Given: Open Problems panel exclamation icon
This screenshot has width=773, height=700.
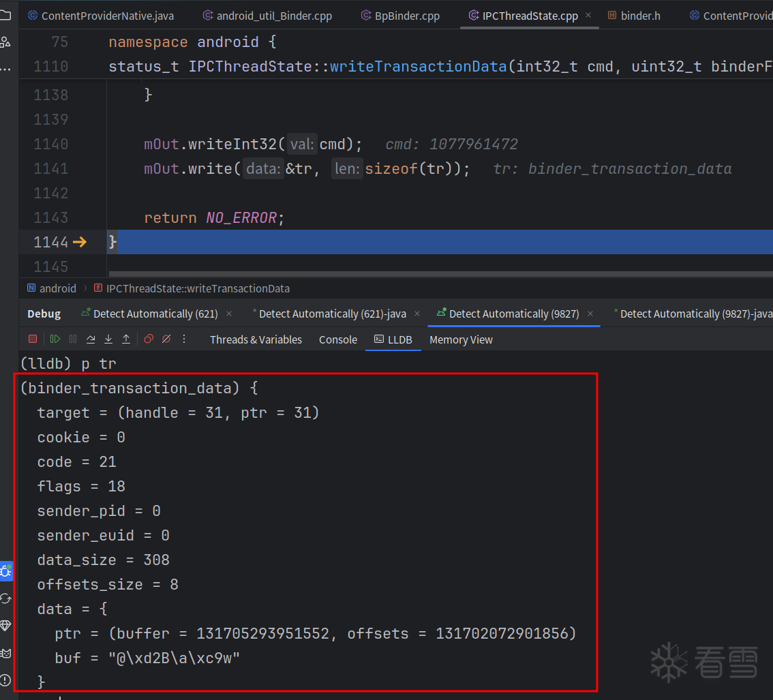Looking at the screenshot, I should click(6, 680).
